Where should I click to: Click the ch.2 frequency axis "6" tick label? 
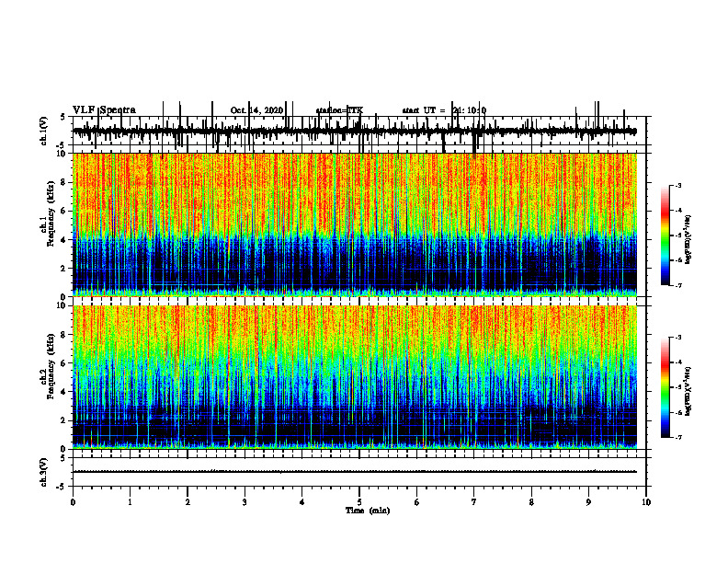63,363
